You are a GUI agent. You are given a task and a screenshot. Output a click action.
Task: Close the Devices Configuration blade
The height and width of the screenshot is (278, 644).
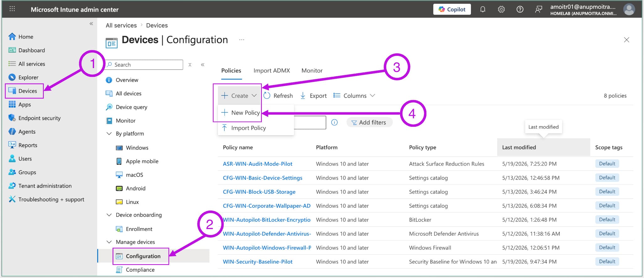click(626, 40)
